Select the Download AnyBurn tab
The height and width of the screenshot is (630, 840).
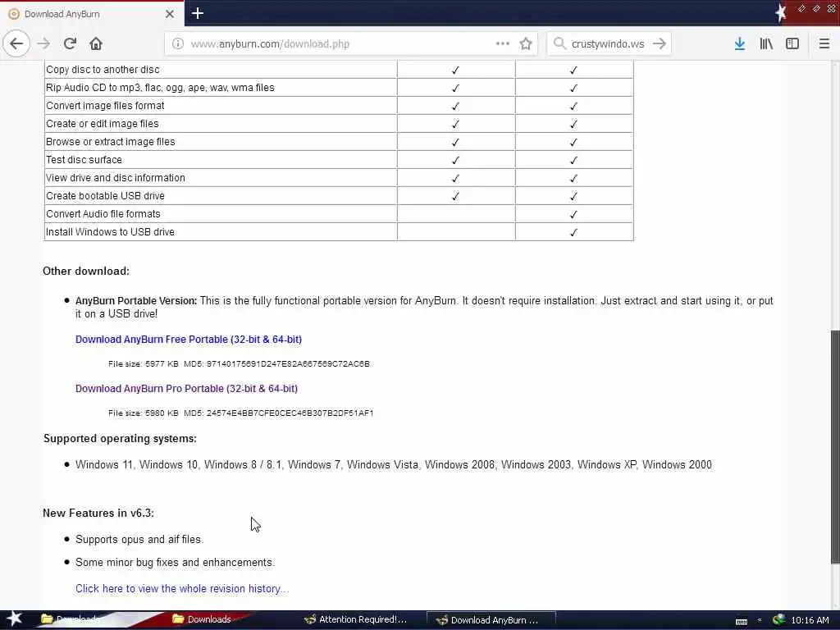tap(92, 14)
